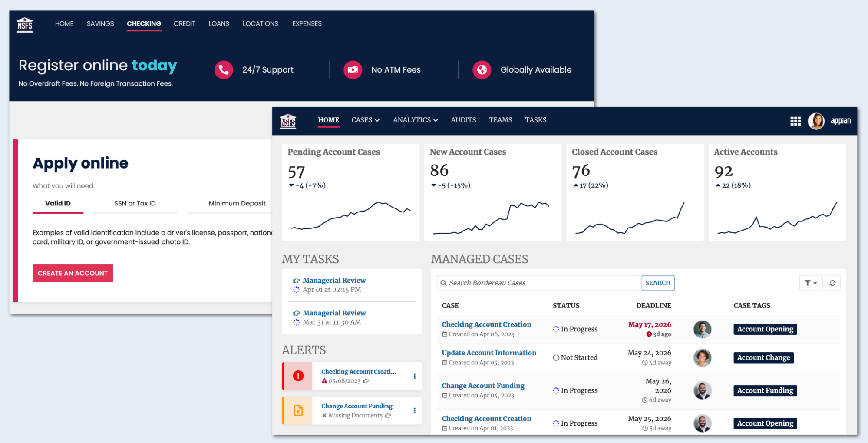The image size is (868, 443).
Task: Switch to the SSN or Tax ID tab
Action: tap(135, 204)
